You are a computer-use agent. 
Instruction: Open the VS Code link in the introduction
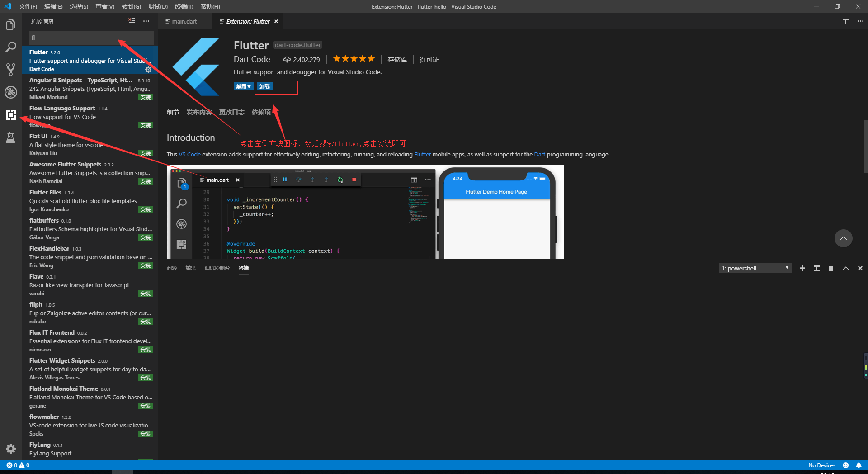(190, 154)
